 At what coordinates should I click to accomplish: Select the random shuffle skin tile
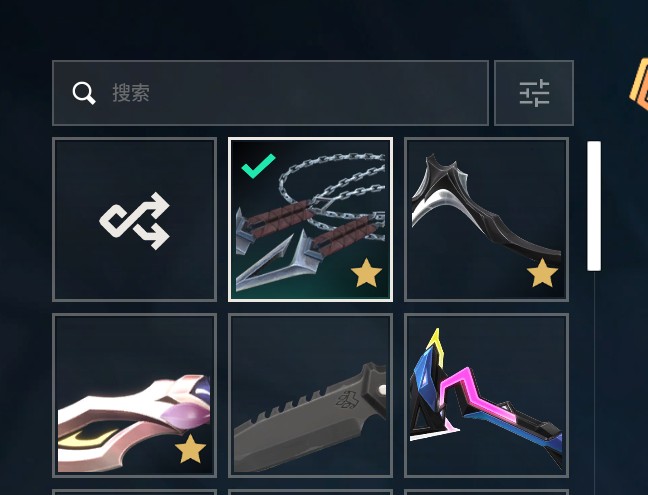point(135,219)
